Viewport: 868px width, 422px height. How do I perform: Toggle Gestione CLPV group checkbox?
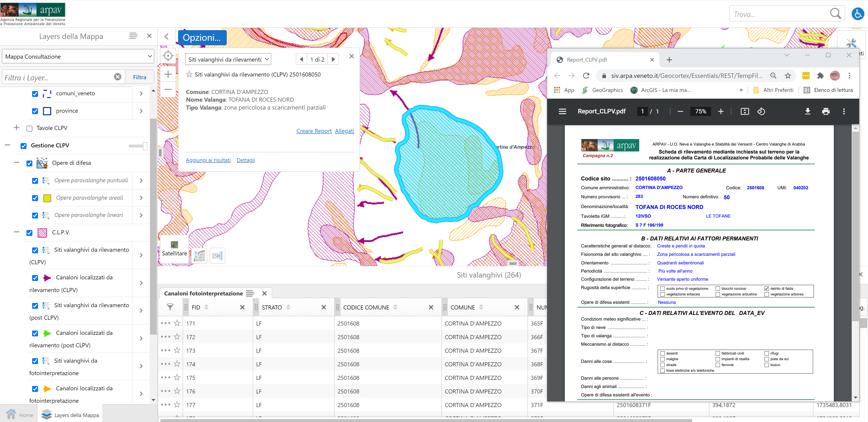click(x=24, y=146)
